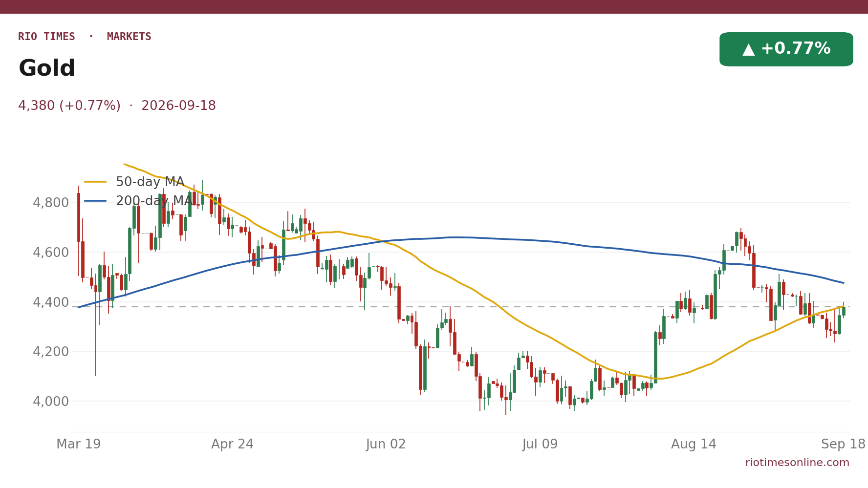Open the riotimesonline.com source link

point(797,463)
